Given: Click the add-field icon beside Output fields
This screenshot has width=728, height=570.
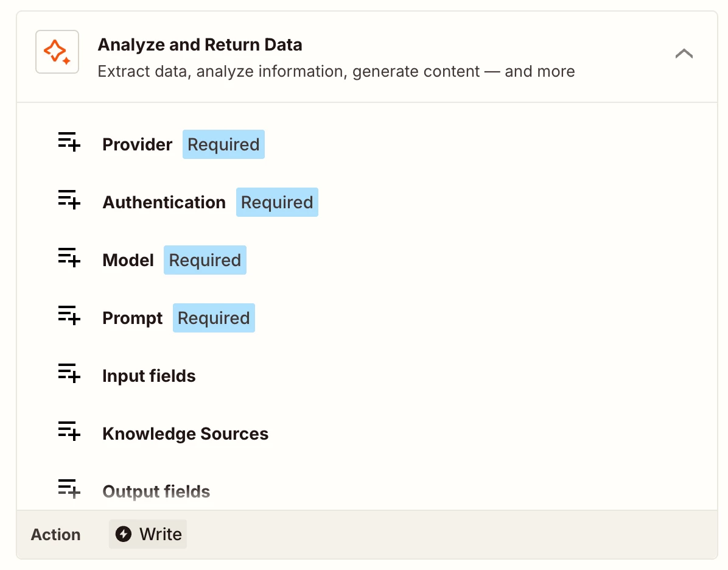Looking at the screenshot, I should (69, 488).
